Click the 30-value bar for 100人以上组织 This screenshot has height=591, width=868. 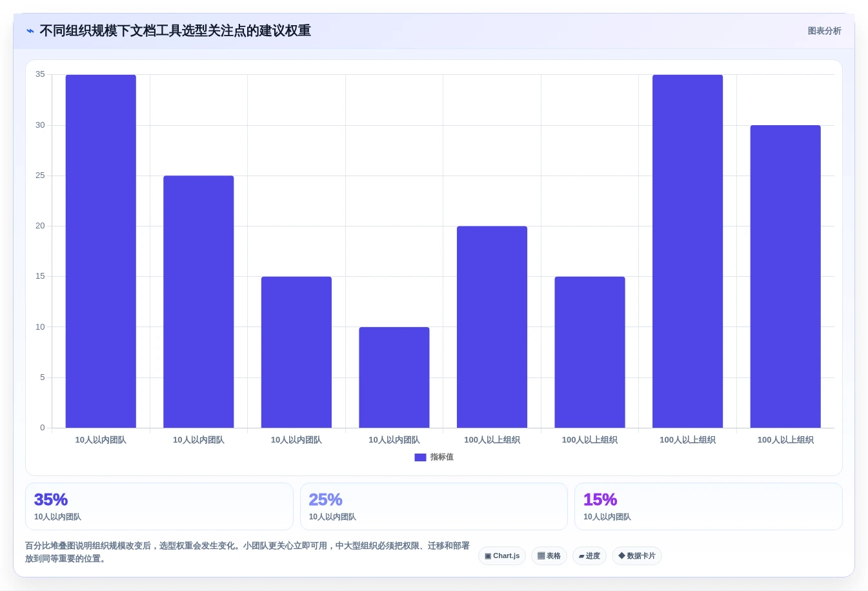pos(785,277)
